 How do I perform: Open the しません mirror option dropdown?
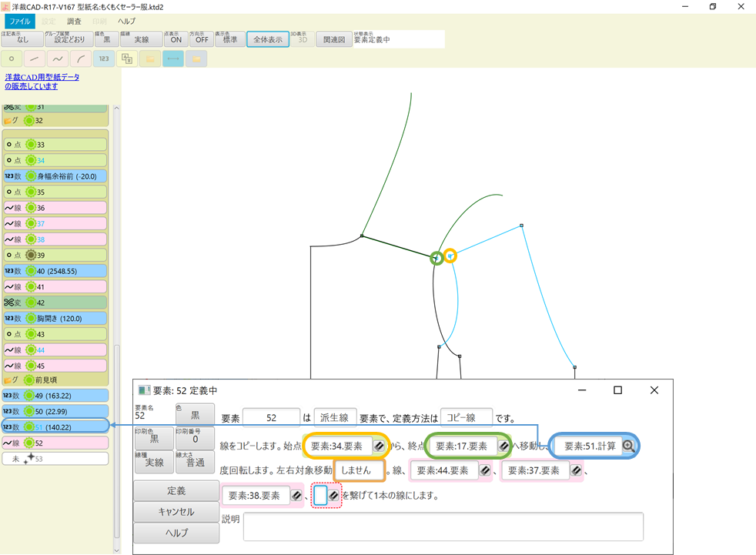[x=359, y=470]
